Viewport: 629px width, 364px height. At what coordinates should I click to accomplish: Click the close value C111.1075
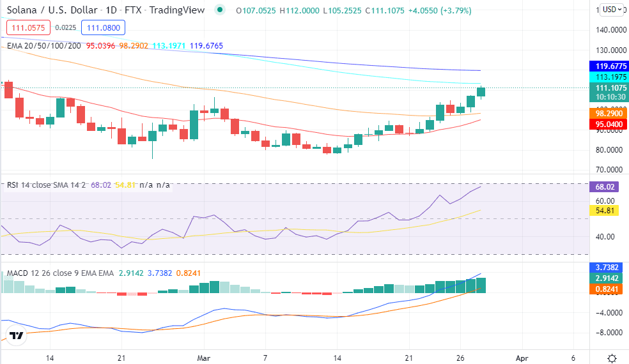point(385,10)
